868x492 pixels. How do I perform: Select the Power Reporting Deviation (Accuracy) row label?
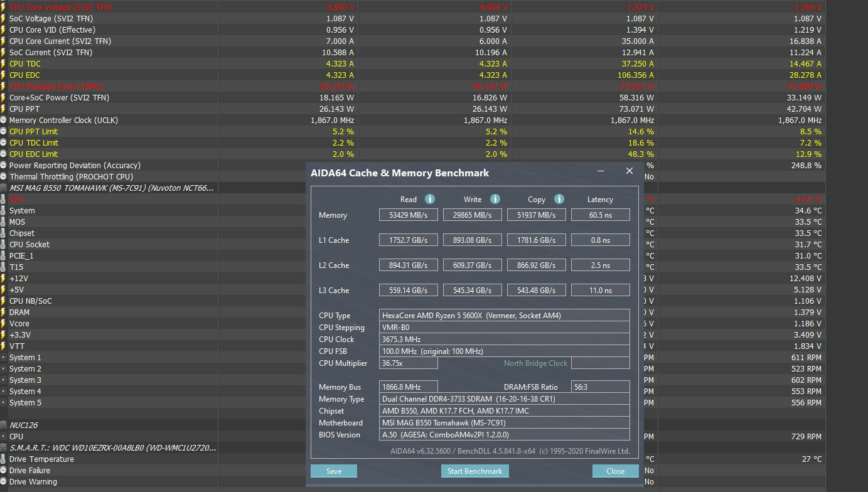pyautogui.click(x=75, y=166)
